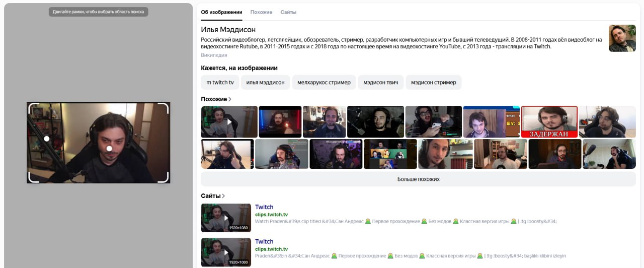Play the first site result video thumbnail
The height and width of the screenshot is (268, 644).
point(226,218)
